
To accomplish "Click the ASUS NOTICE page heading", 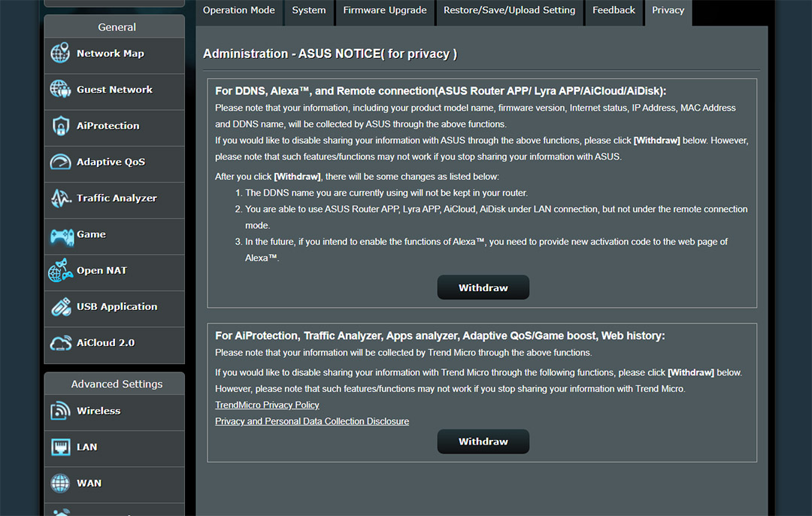I will [330, 54].
